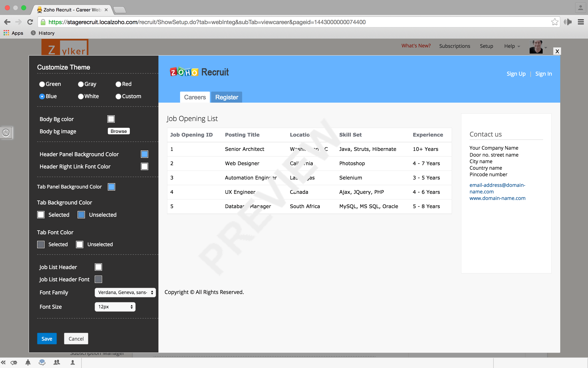Pick Job List Header Font swatch

pos(98,279)
